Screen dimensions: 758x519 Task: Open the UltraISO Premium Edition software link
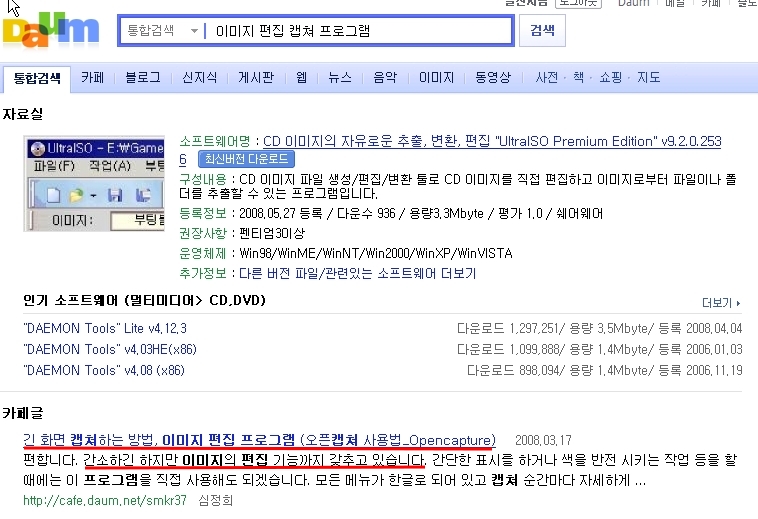492,142
